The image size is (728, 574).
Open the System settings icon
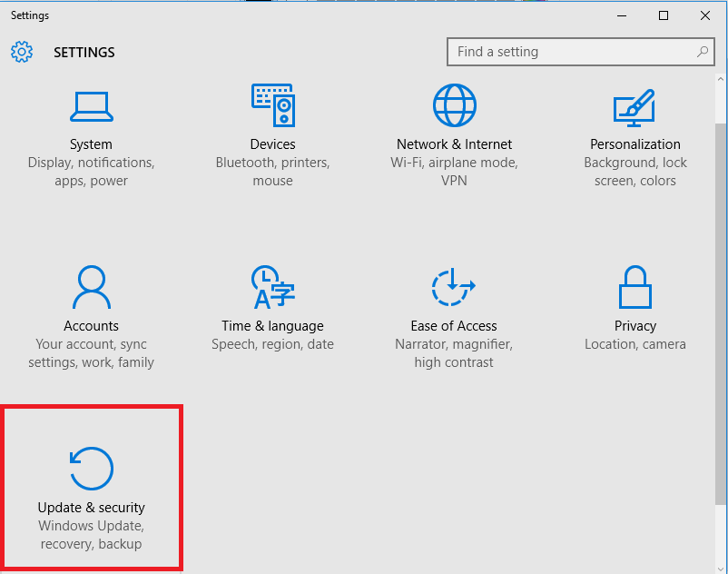tap(91, 105)
